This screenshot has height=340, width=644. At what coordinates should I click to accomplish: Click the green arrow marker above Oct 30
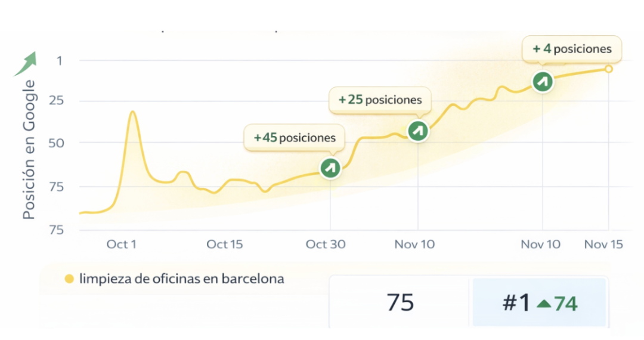[330, 168]
